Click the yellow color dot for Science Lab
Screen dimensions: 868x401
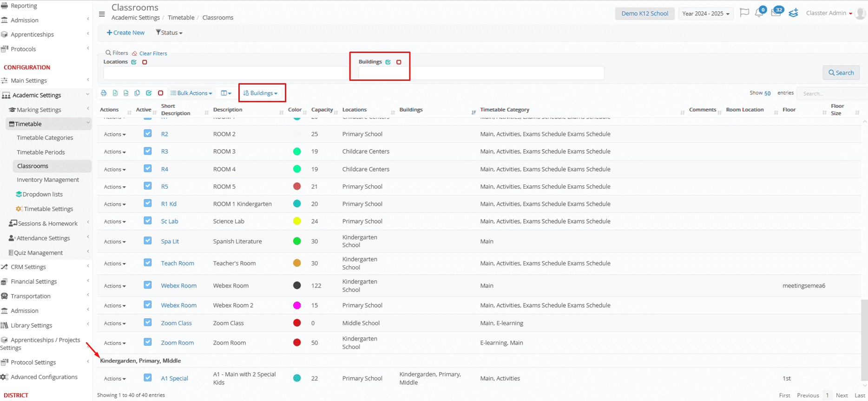(x=297, y=221)
